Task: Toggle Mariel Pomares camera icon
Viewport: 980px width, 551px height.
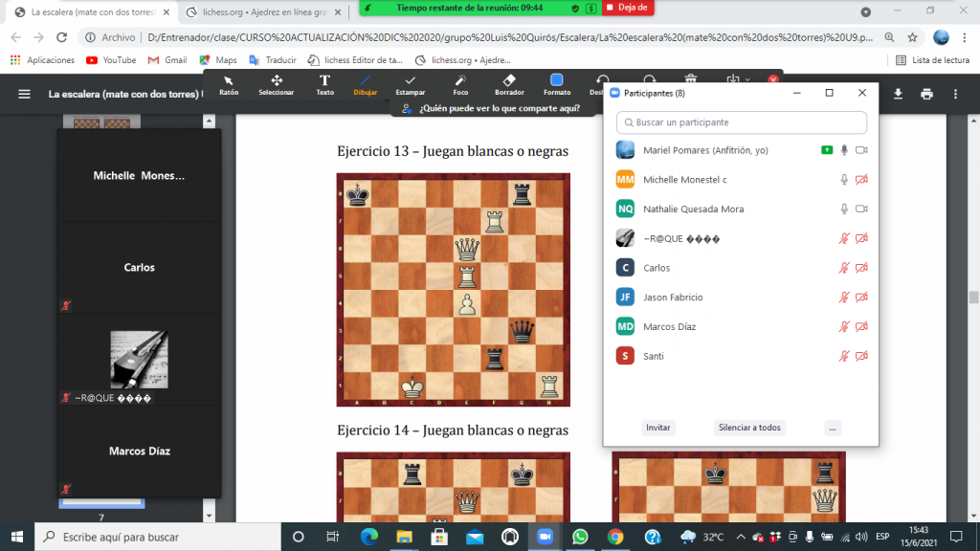Action: tap(861, 150)
